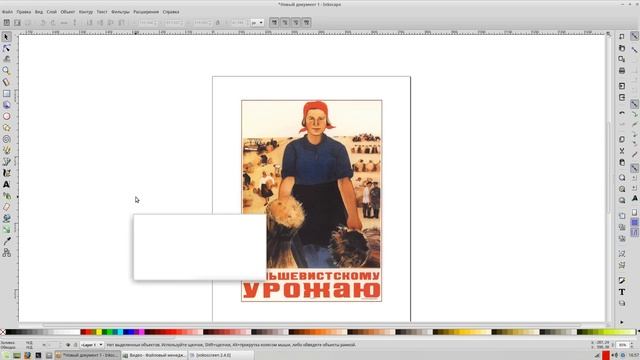Select the 3D box tool

pos(7,105)
